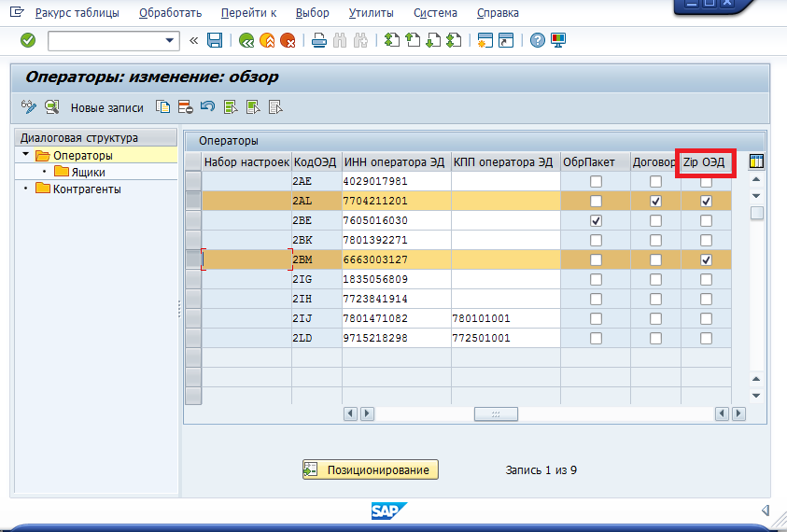Select the Контрагенты folder in tree
The height and width of the screenshot is (532, 787).
pos(43,189)
